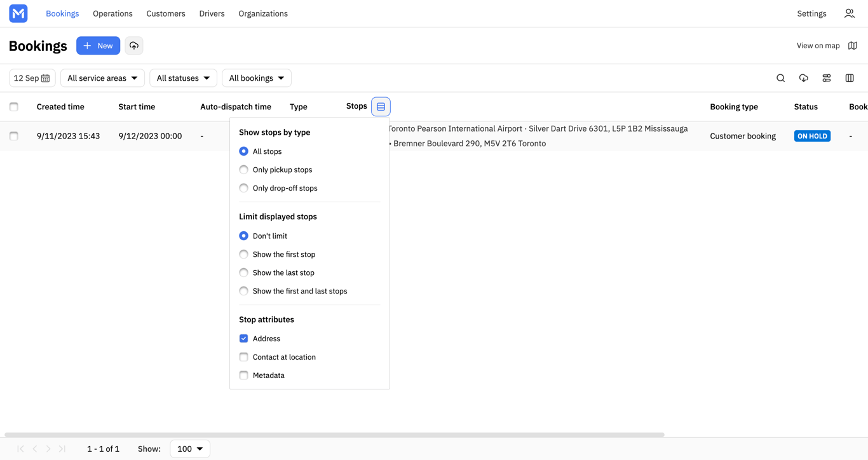Open the Bookings nav tab
Image resolution: width=868 pixels, height=460 pixels.
(62, 13)
